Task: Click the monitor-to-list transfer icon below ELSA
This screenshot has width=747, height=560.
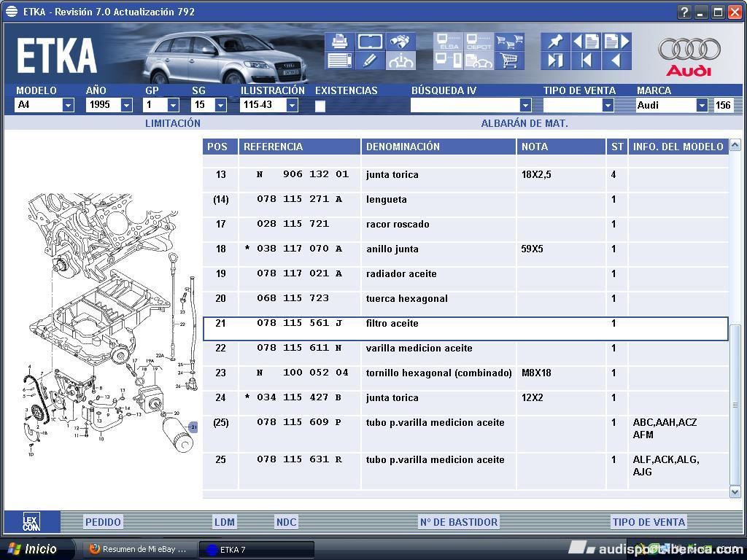Action: click(x=449, y=61)
